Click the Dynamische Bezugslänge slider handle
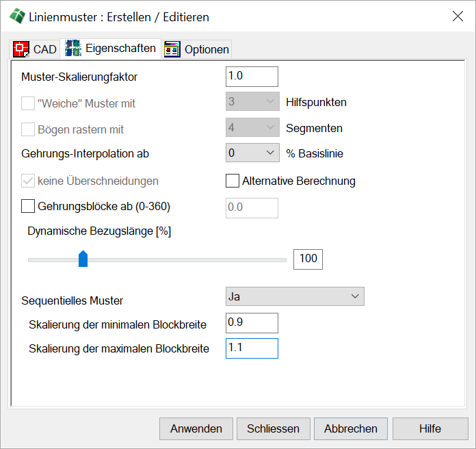Viewport: 476px width, 449px height. pyautogui.click(x=83, y=259)
